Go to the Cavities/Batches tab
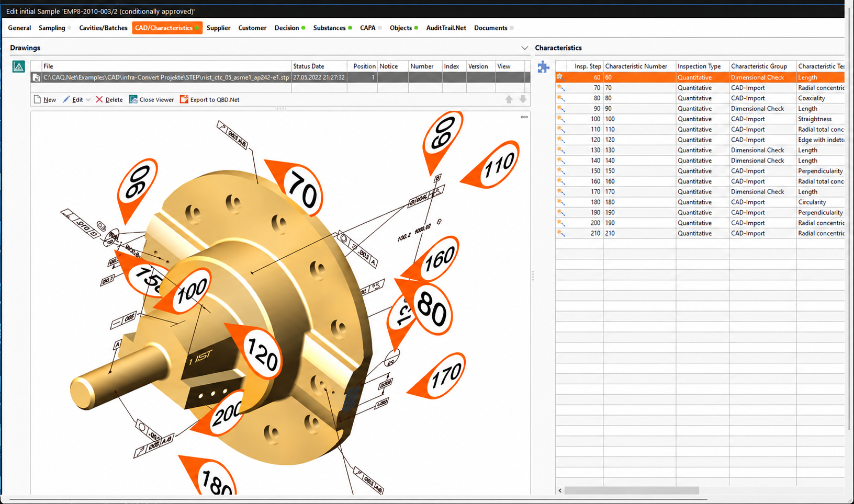Screen dimensions: 854x504 [103, 28]
